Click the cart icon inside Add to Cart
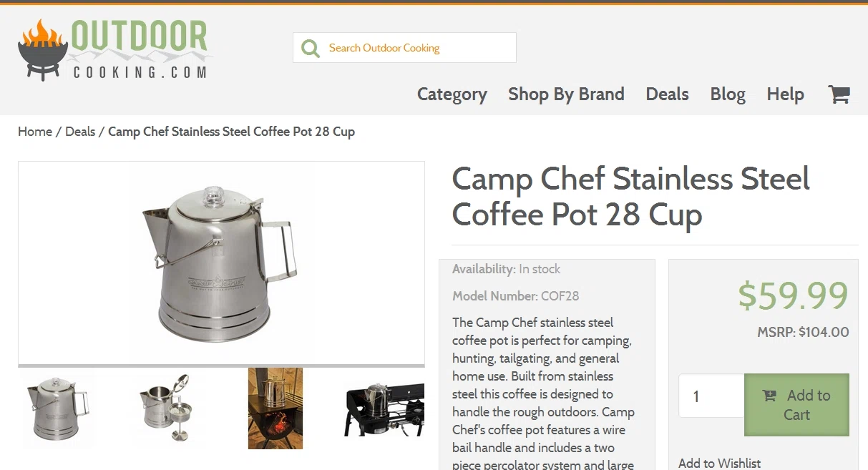The height and width of the screenshot is (470, 868). click(x=769, y=396)
